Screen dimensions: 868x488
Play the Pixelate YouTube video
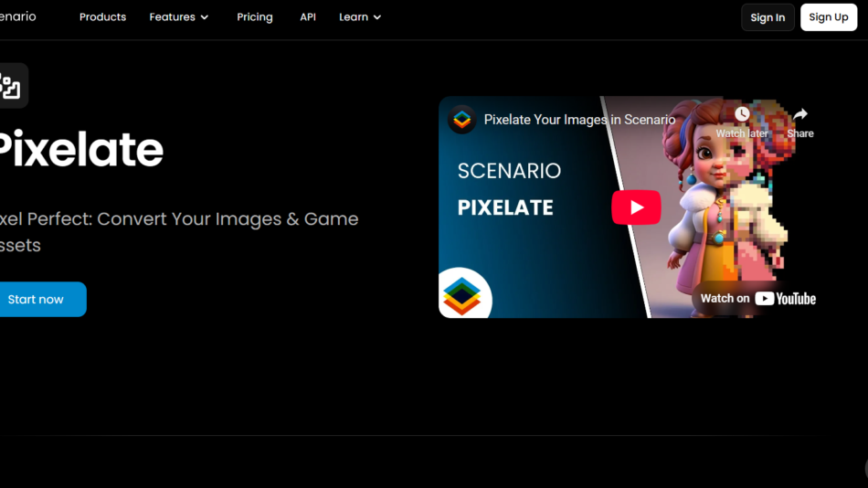(636, 207)
